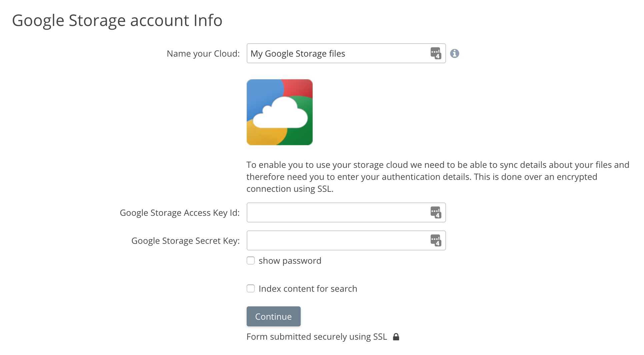644x355 pixels.
Task: Focus the Google Storage Access Key Id field
Action: pyautogui.click(x=337, y=212)
